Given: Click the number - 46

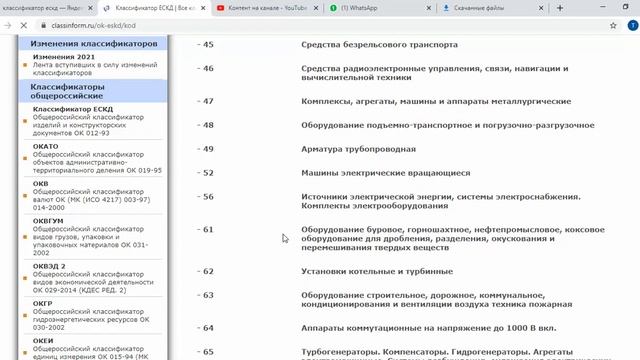Looking at the screenshot, I should coord(205,68).
